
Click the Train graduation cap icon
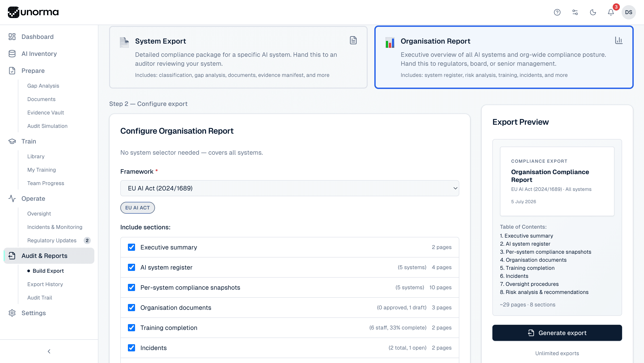(x=12, y=141)
